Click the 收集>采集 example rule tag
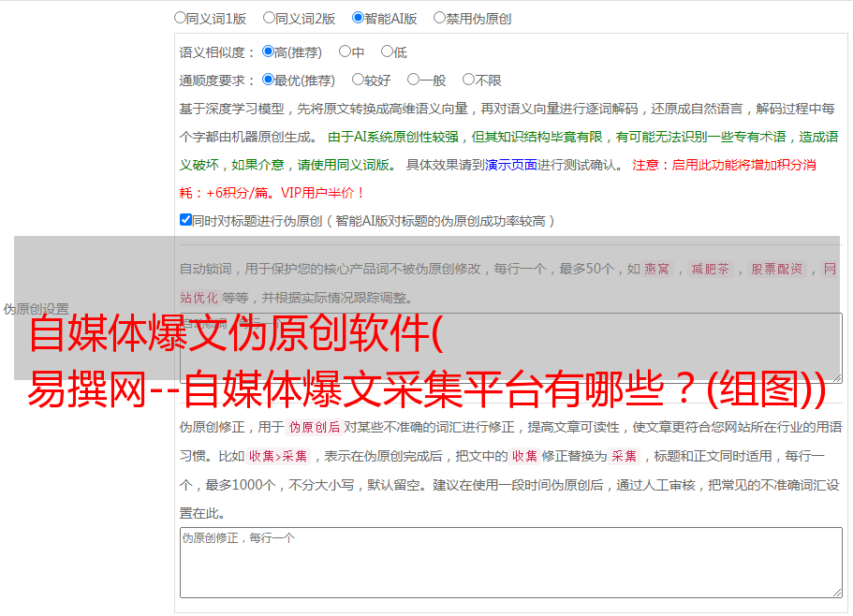853x616 pixels. [278, 457]
